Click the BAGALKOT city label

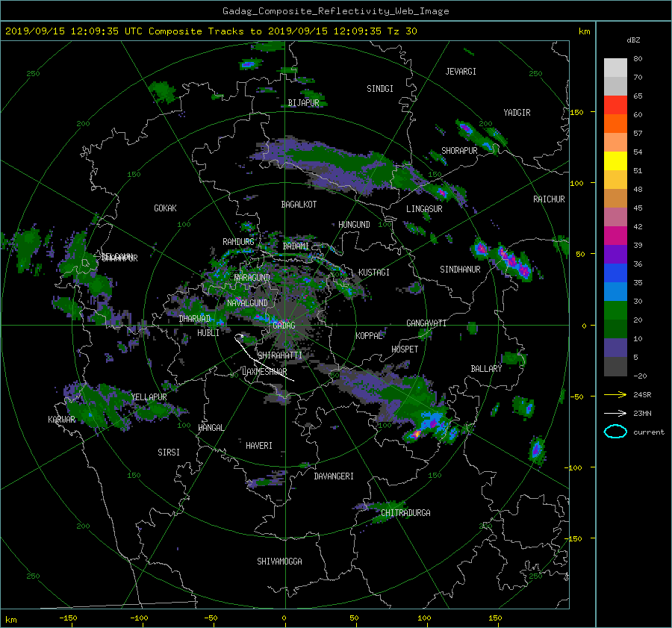coord(299,205)
